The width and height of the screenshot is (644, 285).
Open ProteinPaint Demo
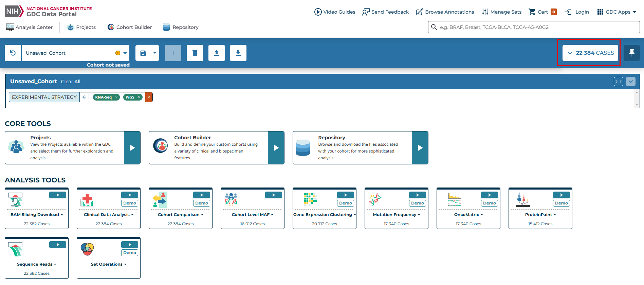[x=562, y=203]
